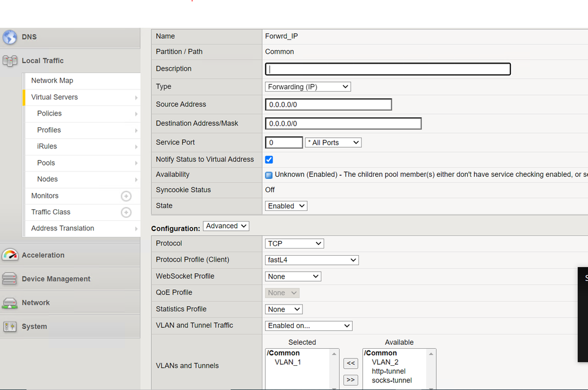Click the Acceleration gauge icon
The image size is (588, 390).
(x=10, y=255)
